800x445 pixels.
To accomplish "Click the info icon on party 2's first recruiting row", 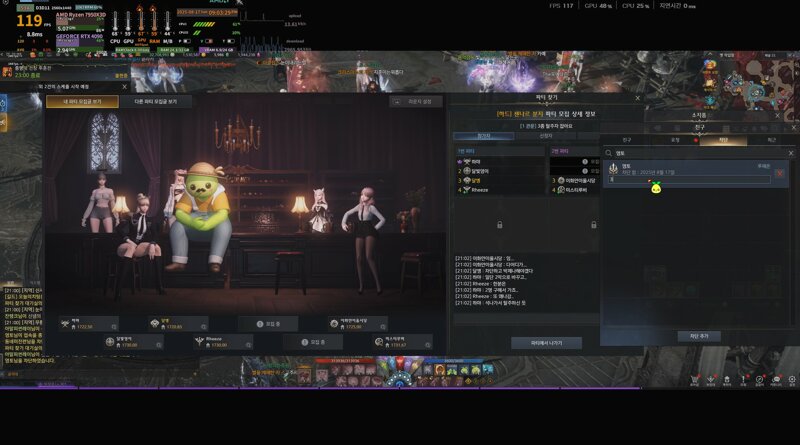I will tap(585, 162).
